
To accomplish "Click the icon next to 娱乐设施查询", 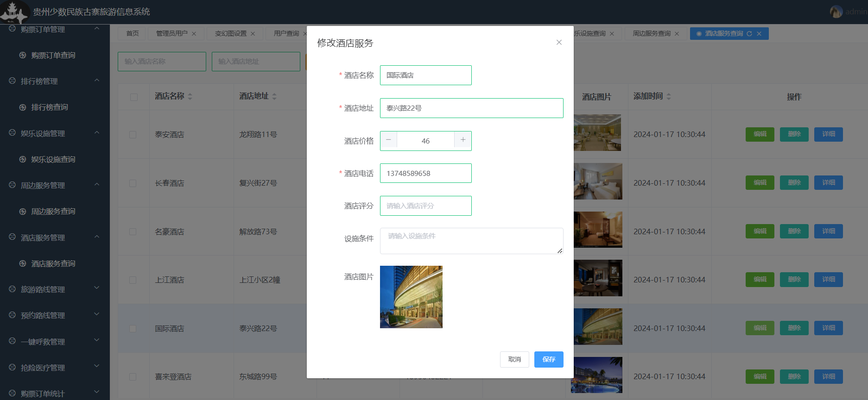I will (23, 159).
